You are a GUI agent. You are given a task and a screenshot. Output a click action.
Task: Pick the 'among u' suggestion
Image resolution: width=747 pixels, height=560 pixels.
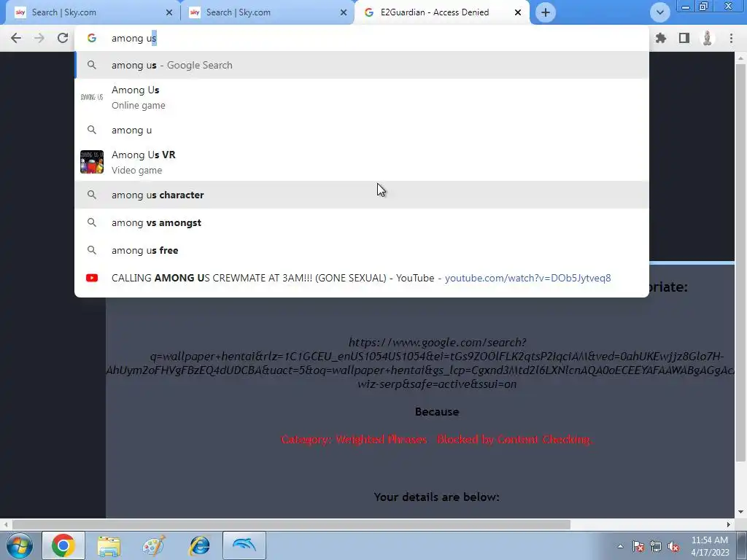pos(362,130)
